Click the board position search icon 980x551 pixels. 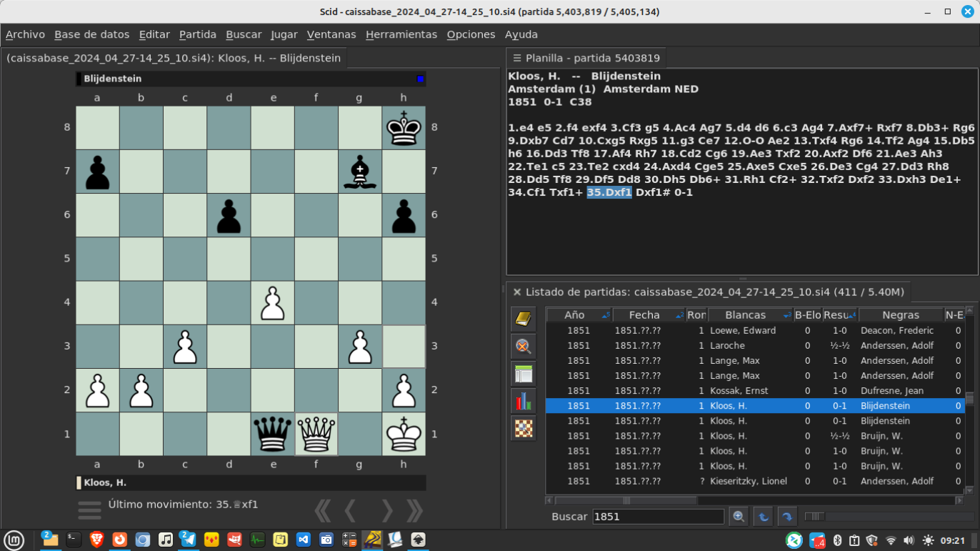coord(524,428)
